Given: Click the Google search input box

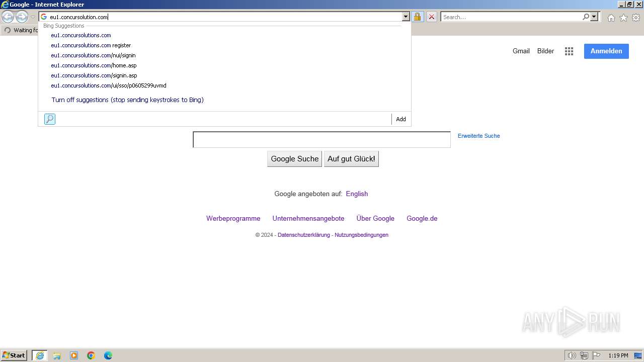Looking at the screenshot, I should [321, 140].
